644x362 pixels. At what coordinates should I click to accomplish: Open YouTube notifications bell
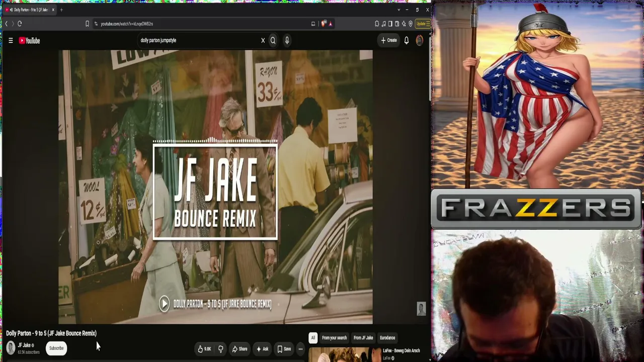tap(407, 41)
